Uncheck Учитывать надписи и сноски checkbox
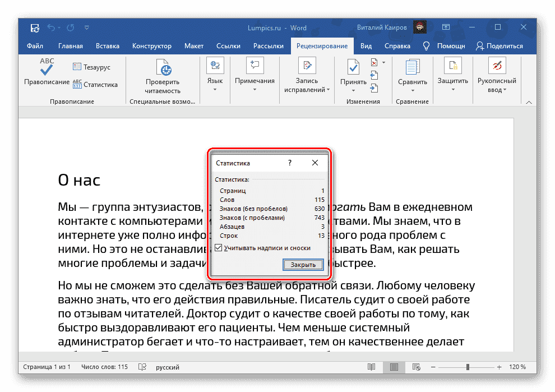The height and width of the screenshot is (392, 555). (219, 248)
